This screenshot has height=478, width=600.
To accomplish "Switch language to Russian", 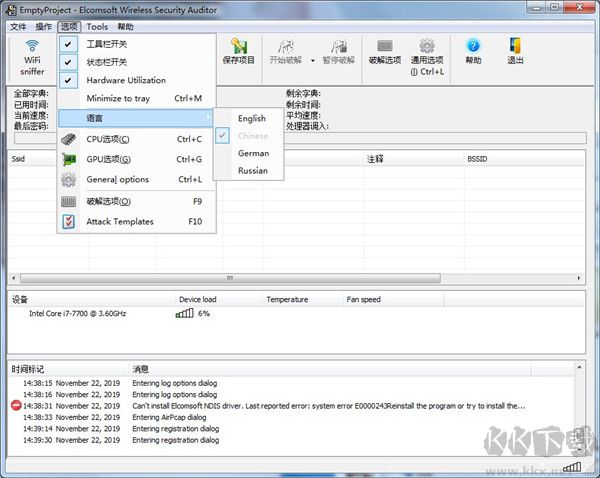I will tap(249, 170).
